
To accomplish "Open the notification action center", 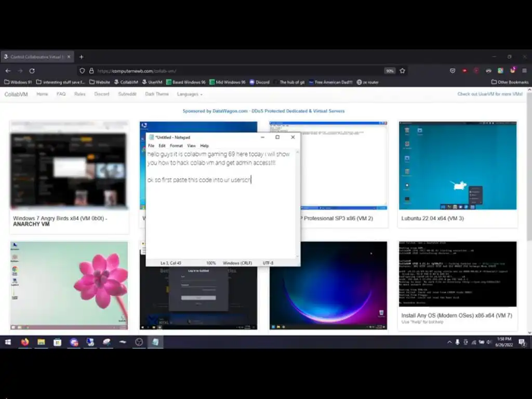I will click(523, 342).
